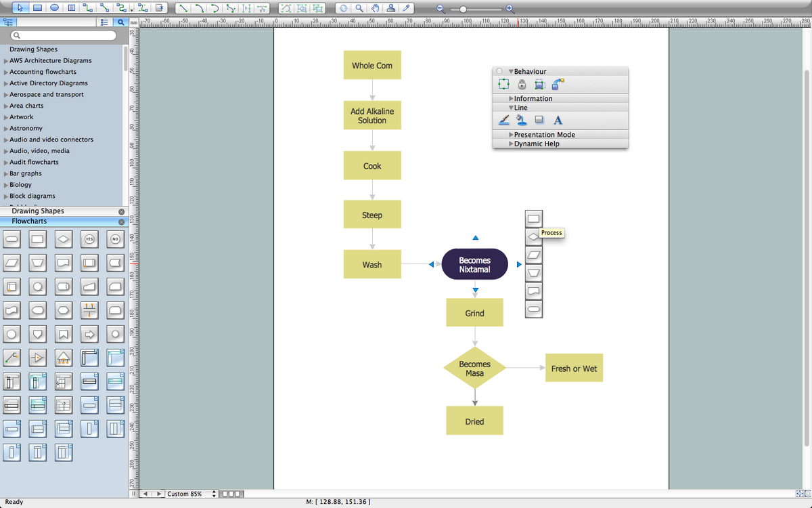The width and height of the screenshot is (812, 508).
Task: Go to the previous page arrow
Action: [145, 494]
